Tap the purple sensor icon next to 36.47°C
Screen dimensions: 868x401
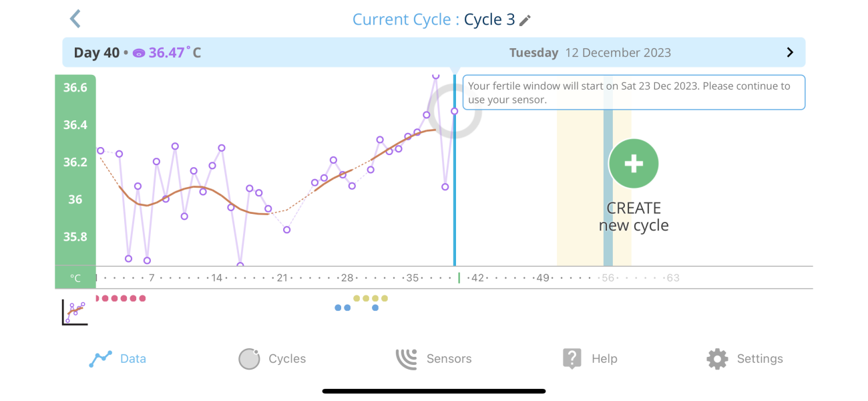[x=138, y=52]
